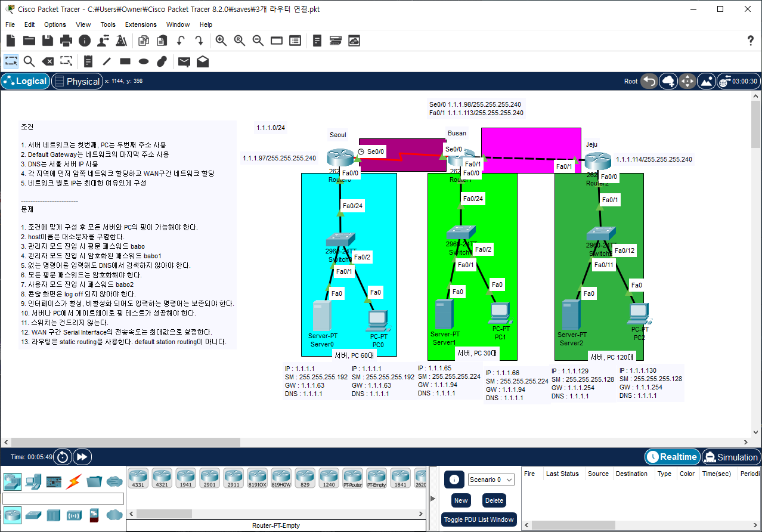
Task: Open the Inspect magnifier tool
Action: 29,61
